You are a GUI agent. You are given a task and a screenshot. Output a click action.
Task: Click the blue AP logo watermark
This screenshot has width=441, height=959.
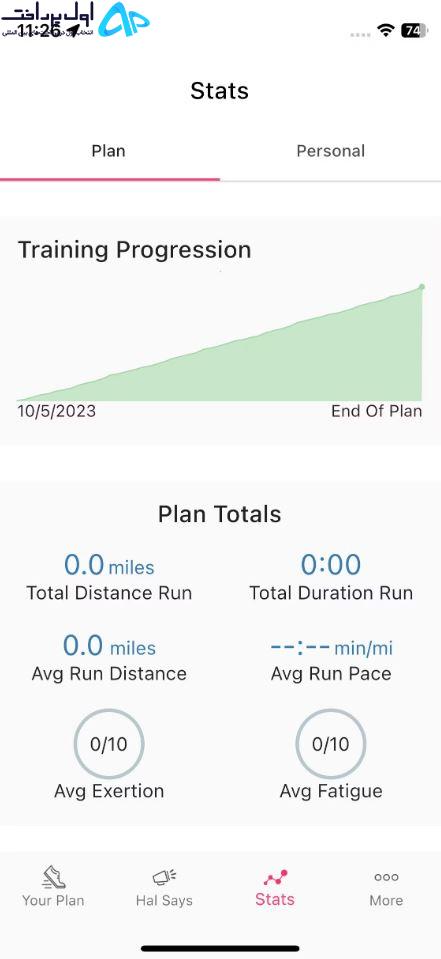click(x=124, y=20)
